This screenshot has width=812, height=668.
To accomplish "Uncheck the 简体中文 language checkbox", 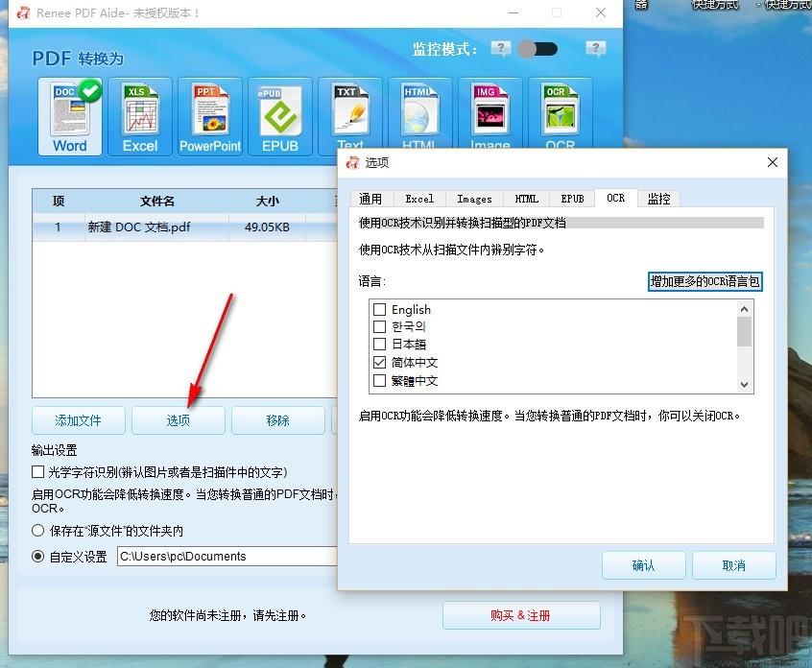I will point(379,362).
